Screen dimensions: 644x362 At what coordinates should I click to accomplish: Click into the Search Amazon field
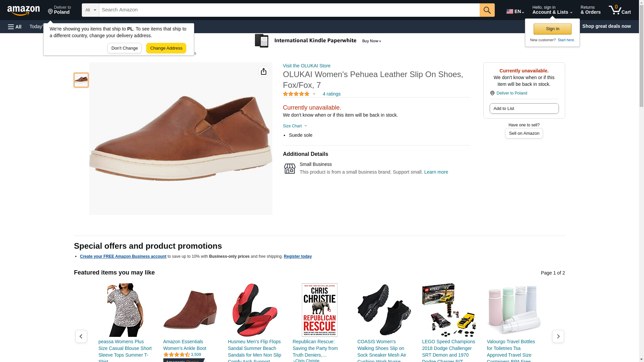coord(289,10)
